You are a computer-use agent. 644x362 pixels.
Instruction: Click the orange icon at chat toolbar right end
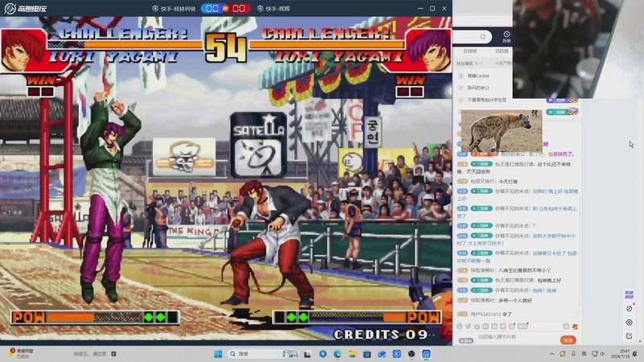[x=575, y=327]
